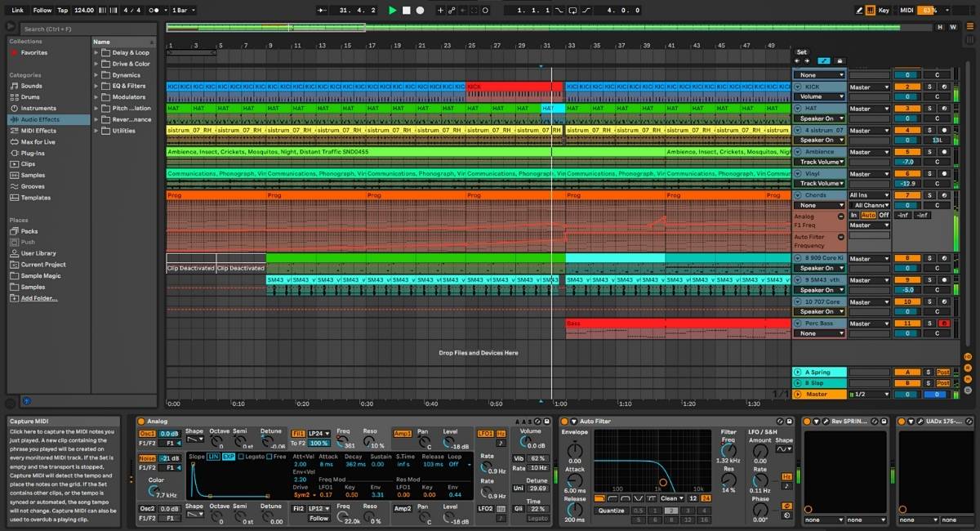Open KICK track output Master dropdown
The image size is (980, 531).
[870, 87]
